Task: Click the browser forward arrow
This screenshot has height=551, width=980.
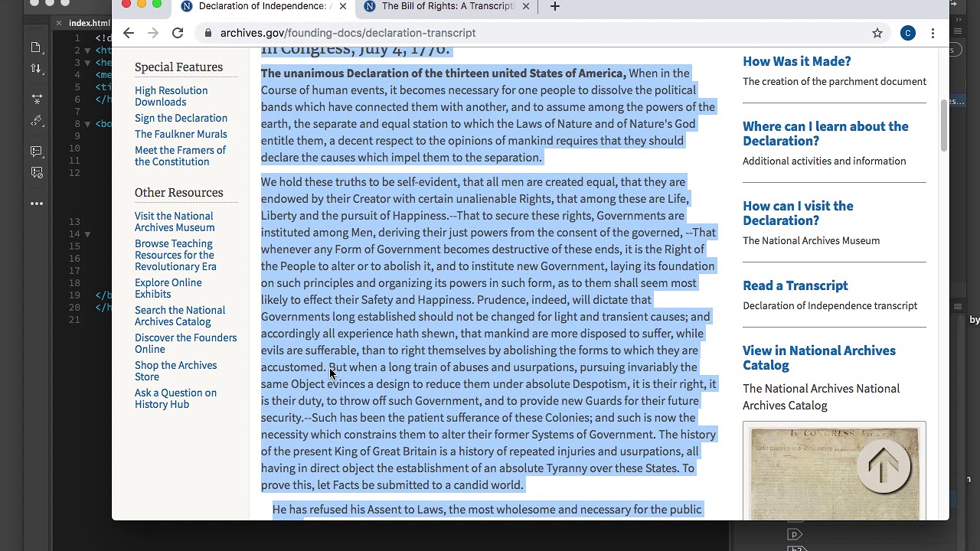Action: coord(153,33)
